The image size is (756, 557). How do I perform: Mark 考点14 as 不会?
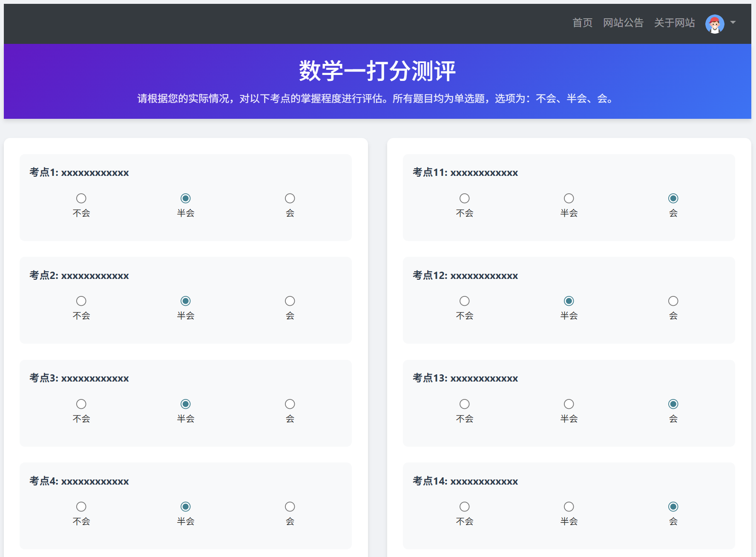pos(464,507)
